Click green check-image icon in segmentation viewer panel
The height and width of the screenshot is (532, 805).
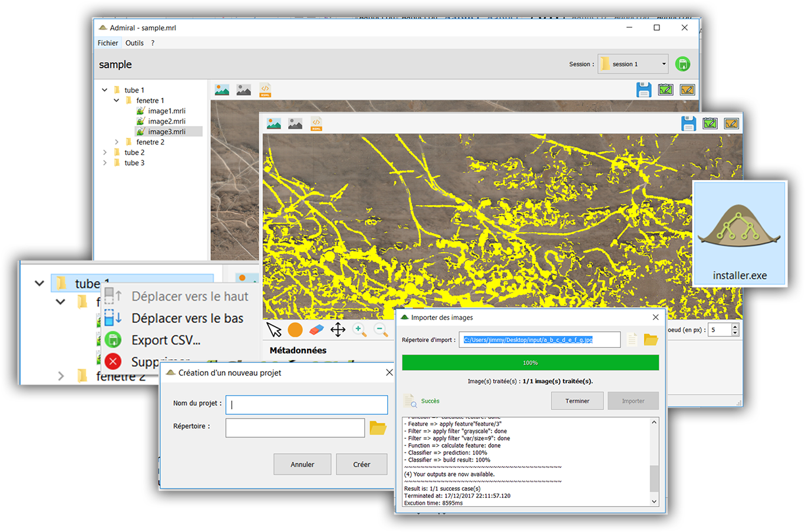tap(710, 123)
